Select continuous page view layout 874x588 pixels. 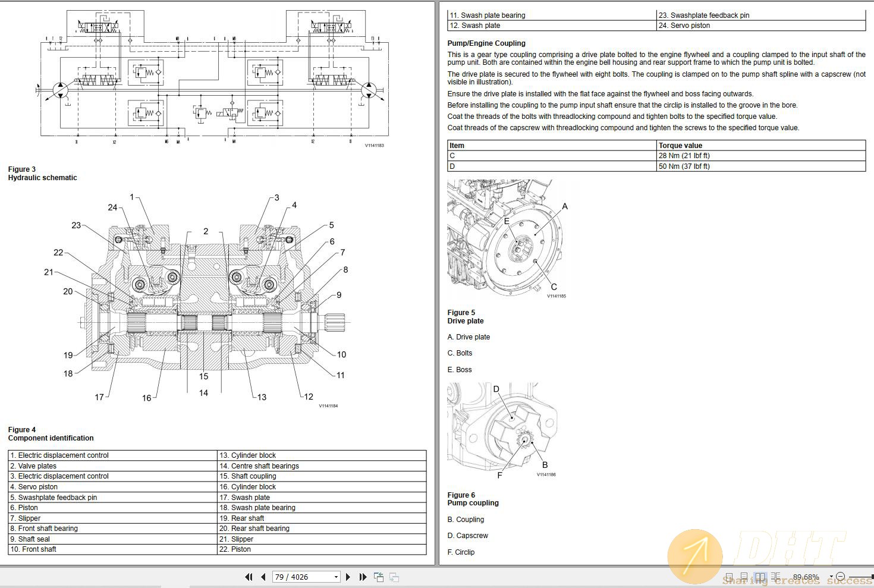[x=744, y=577]
